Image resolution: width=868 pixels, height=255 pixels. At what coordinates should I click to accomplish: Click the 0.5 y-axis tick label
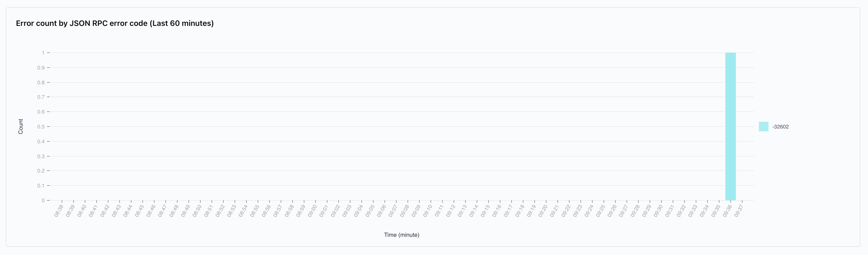pyautogui.click(x=41, y=127)
